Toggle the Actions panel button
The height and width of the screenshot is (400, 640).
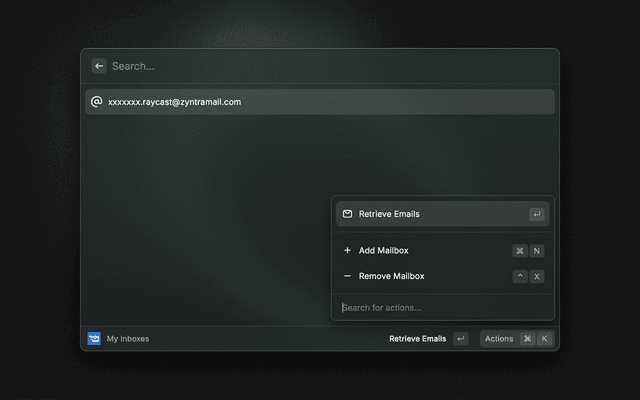[499, 339]
